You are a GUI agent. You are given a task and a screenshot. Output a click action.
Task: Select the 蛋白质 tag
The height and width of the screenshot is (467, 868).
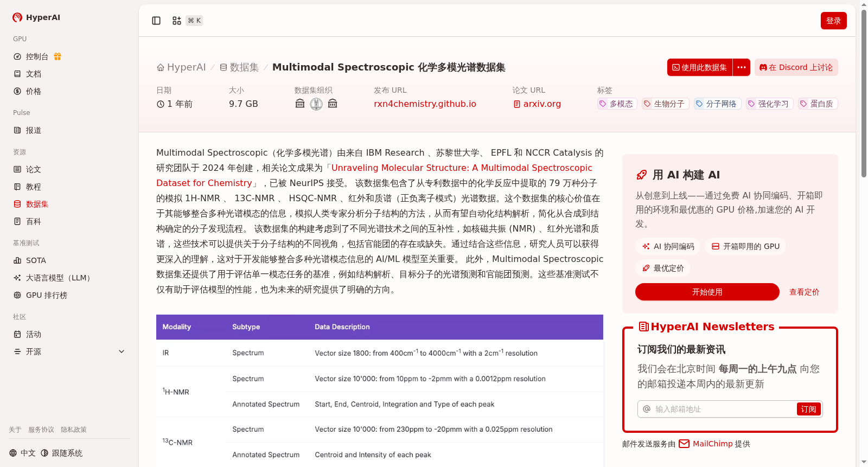pyautogui.click(x=818, y=104)
